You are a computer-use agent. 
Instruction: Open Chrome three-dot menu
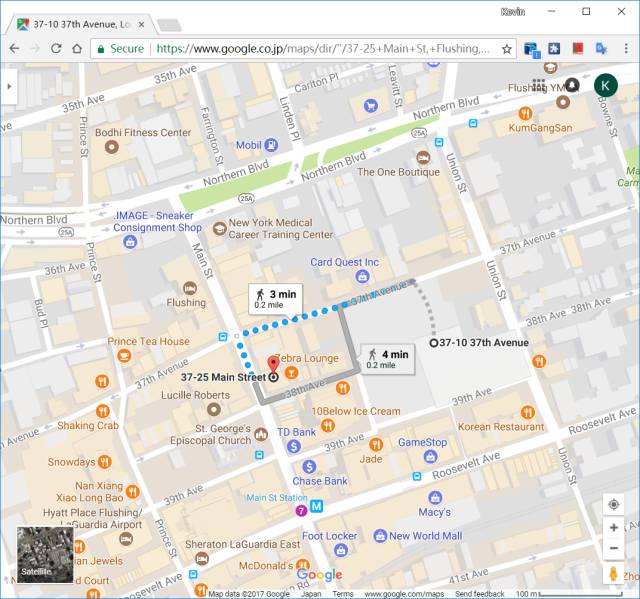point(626,49)
